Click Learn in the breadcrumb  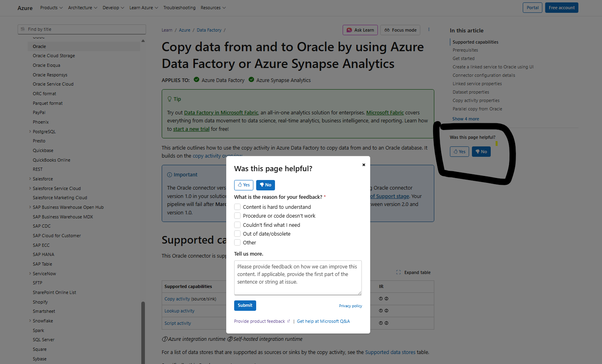point(167,30)
